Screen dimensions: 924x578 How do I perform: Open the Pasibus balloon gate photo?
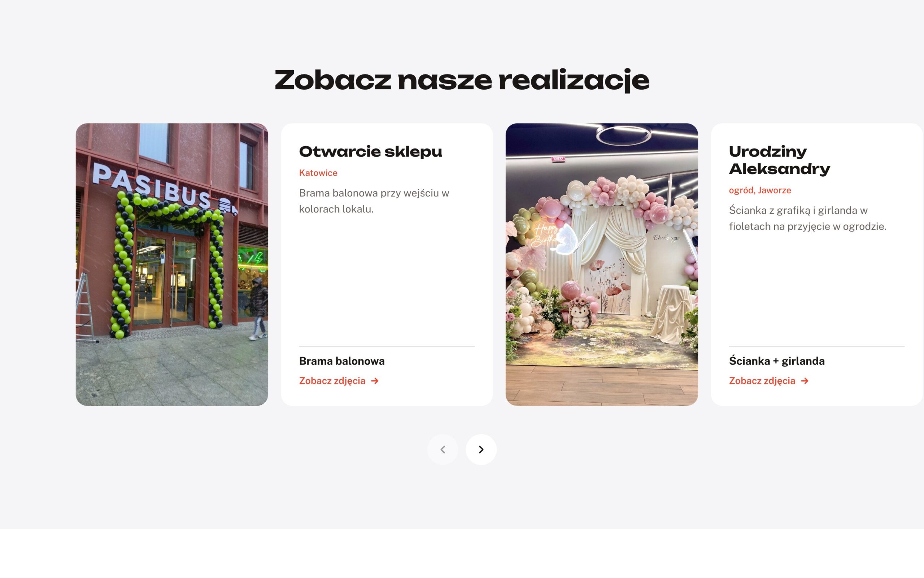click(172, 264)
